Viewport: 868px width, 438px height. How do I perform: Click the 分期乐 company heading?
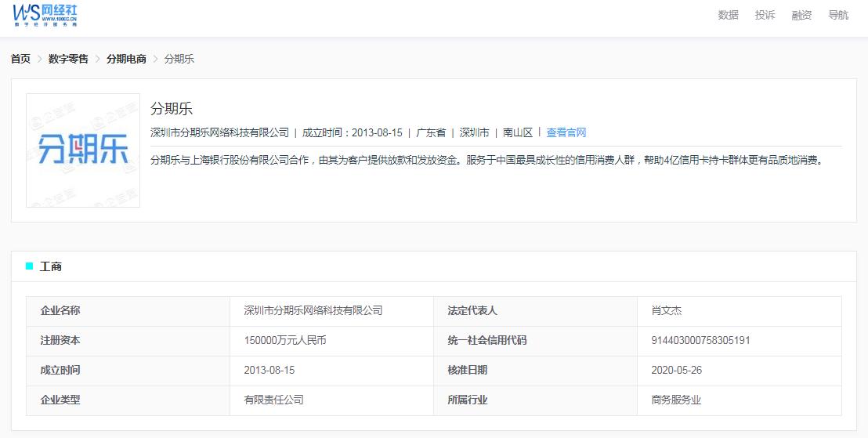pyautogui.click(x=172, y=109)
